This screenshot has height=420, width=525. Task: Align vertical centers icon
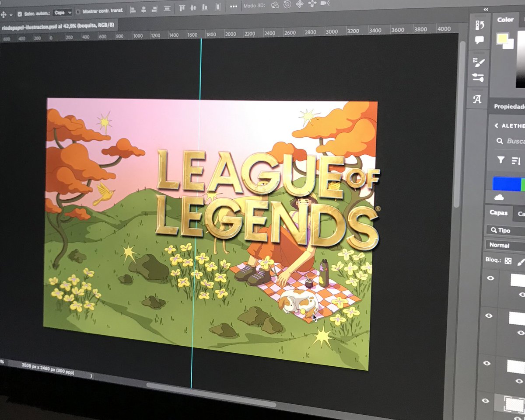pos(193,7)
